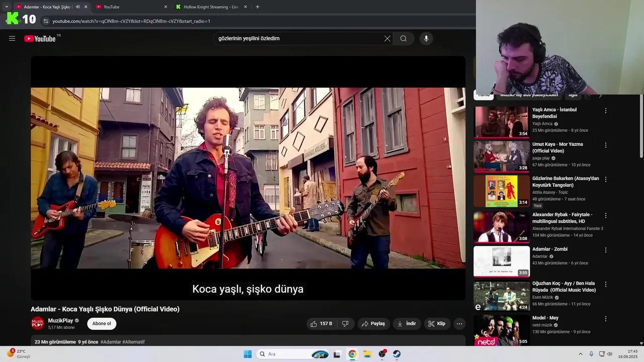Open the tray volume speaker icon
This screenshot has height=362, width=644.
coord(610,354)
